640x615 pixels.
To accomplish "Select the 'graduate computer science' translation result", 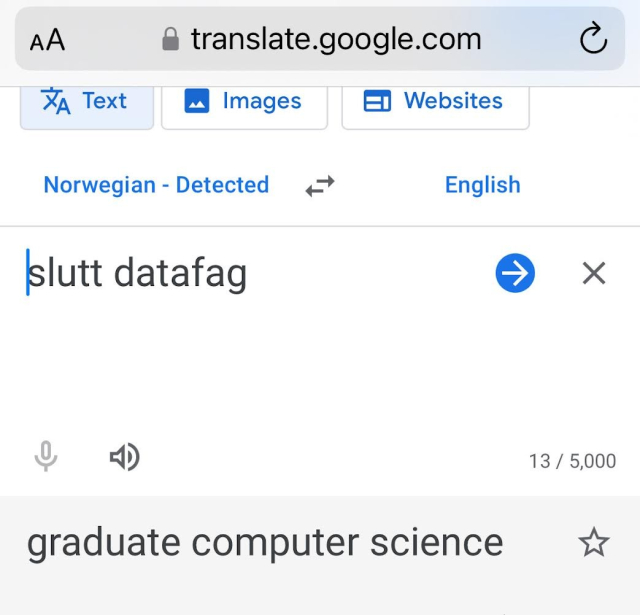I will 265,543.
